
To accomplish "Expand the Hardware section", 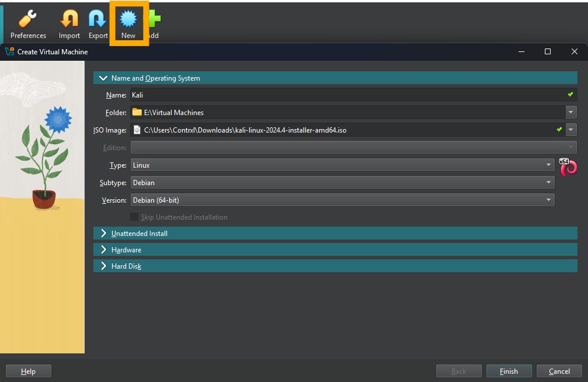I will coord(335,249).
